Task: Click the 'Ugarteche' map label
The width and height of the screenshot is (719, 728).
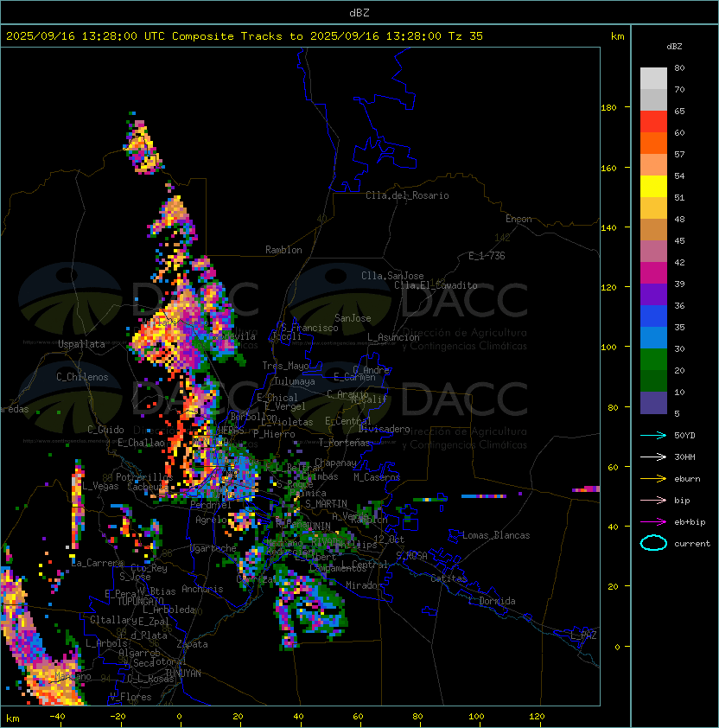Action: (213, 548)
